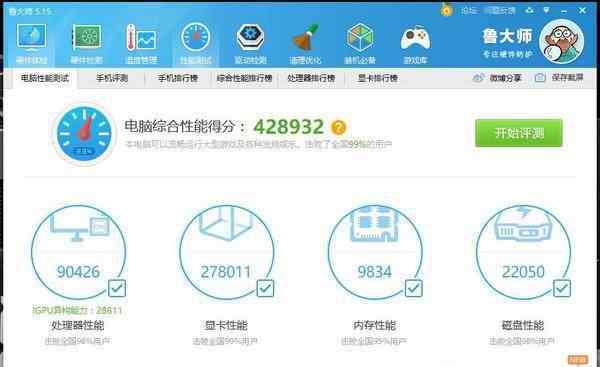Click the 显卡性能 label

click(226, 326)
